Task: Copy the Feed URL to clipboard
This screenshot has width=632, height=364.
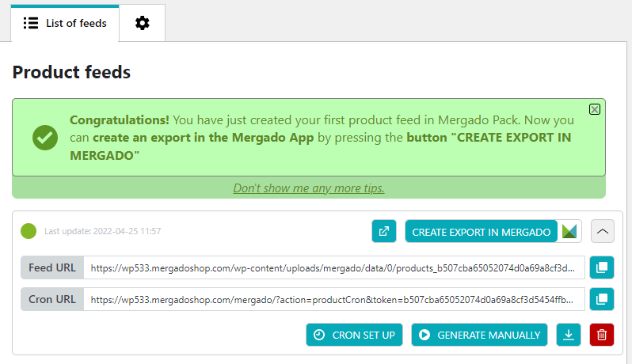Action: point(602,267)
